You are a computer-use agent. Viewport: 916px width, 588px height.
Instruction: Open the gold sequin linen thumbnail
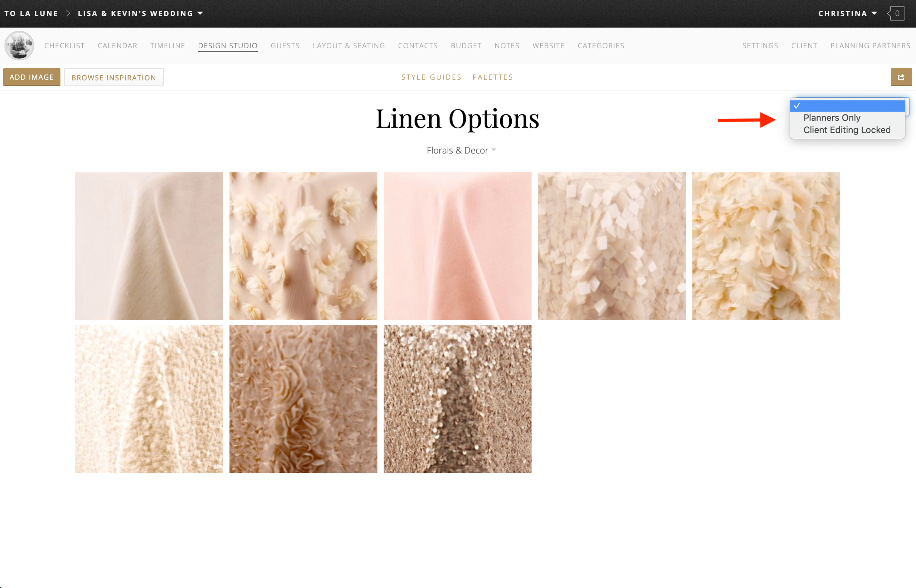457,399
